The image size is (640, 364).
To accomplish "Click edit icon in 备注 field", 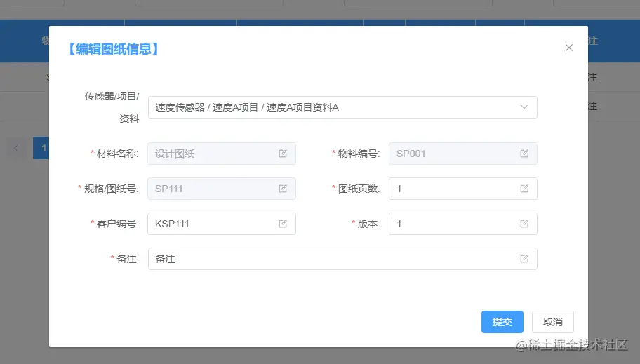I will point(524,259).
